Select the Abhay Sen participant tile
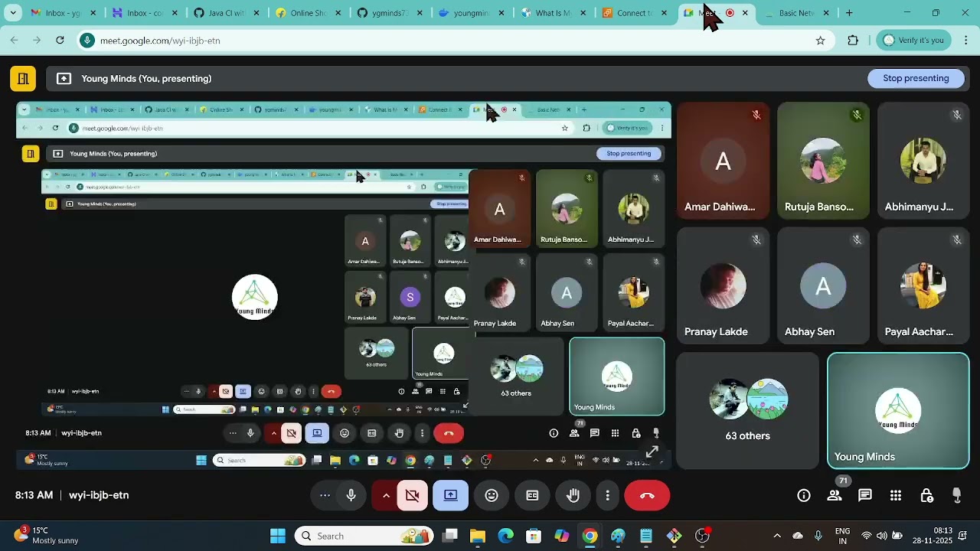The height and width of the screenshot is (551, 980). 823,285
